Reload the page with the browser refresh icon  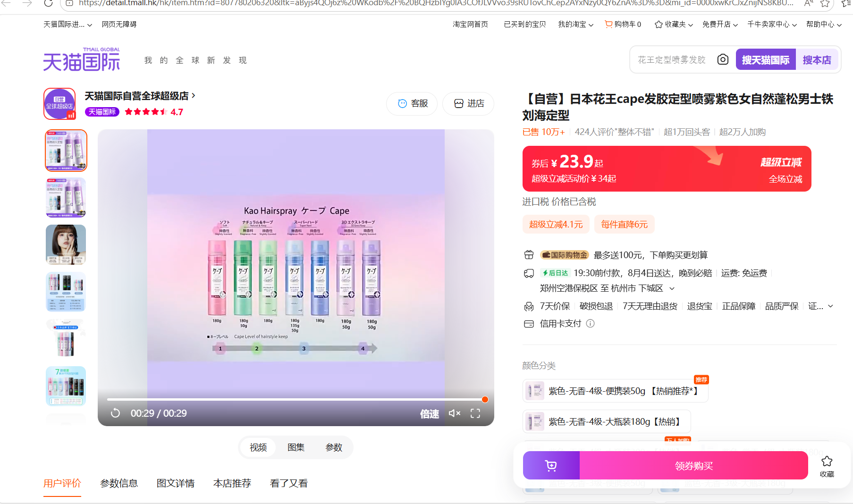(x=48, y=3)
